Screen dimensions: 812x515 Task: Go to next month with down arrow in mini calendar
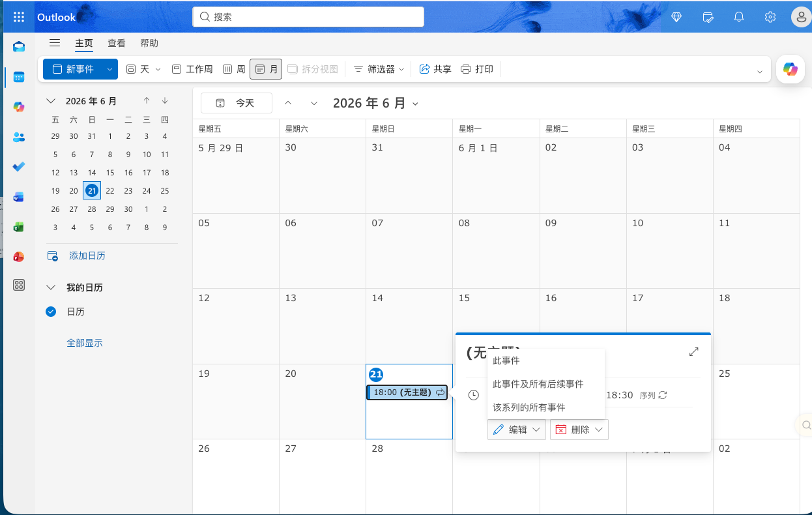pos(165,100)
